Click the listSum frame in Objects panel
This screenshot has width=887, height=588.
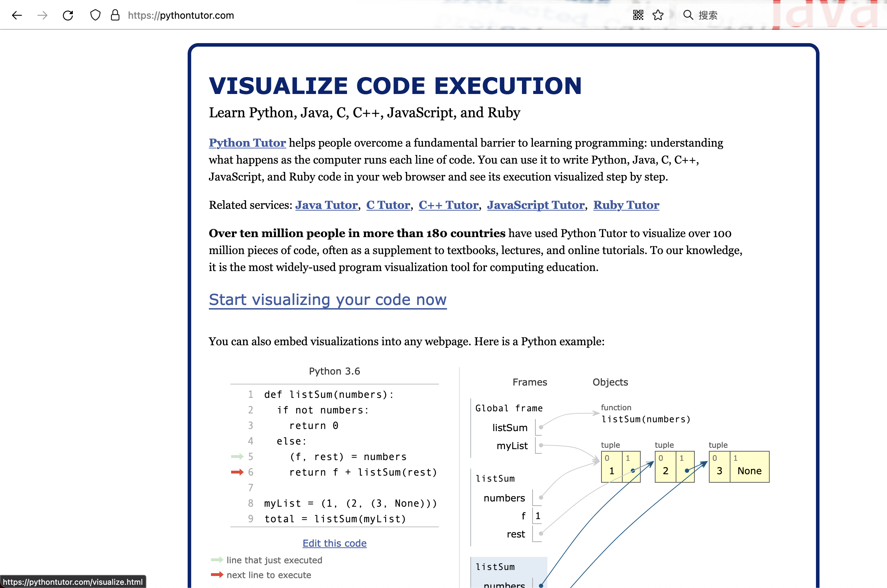[x=496, y=478]
